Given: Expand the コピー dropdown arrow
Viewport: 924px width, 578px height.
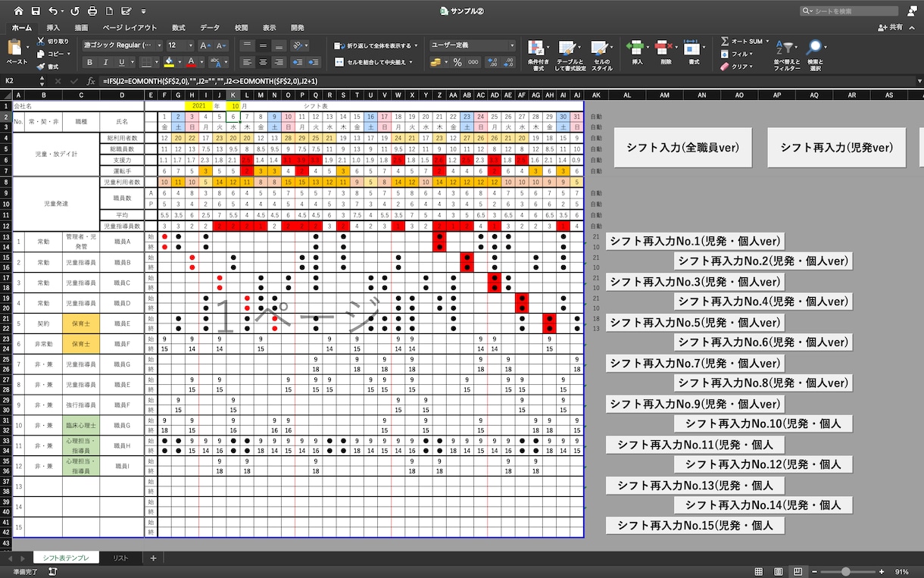Looking at the screenshot, I should tap(67, 55).
